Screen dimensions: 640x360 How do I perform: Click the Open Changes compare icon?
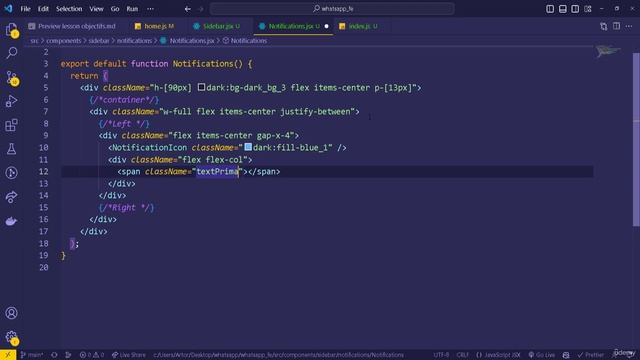pos(604,26)
